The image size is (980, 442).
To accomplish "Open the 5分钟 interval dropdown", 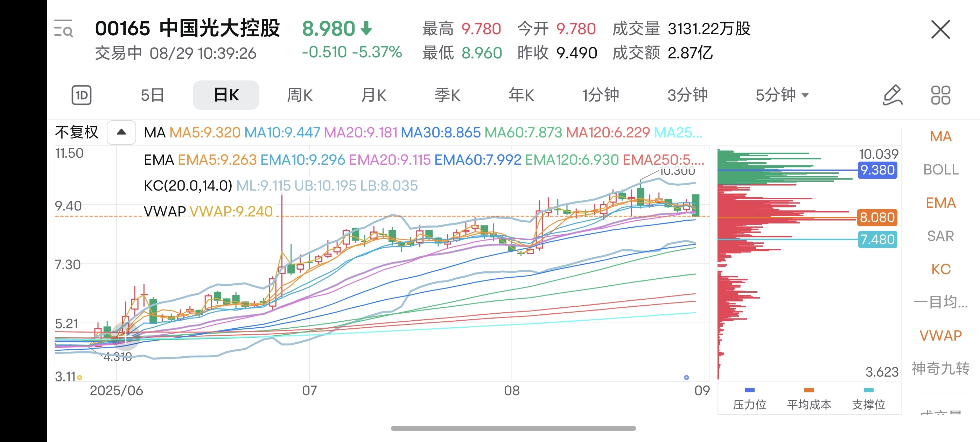I will pos(782,95).
